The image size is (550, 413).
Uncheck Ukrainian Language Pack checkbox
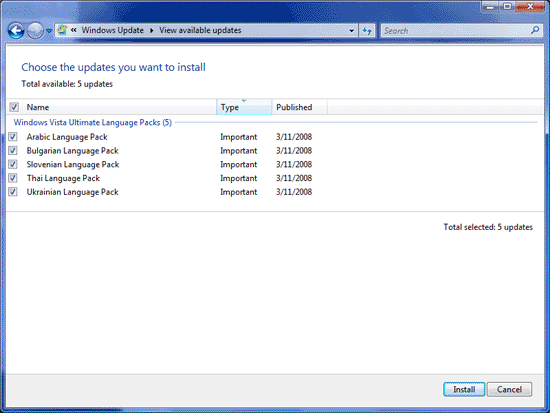coord(13,192)
